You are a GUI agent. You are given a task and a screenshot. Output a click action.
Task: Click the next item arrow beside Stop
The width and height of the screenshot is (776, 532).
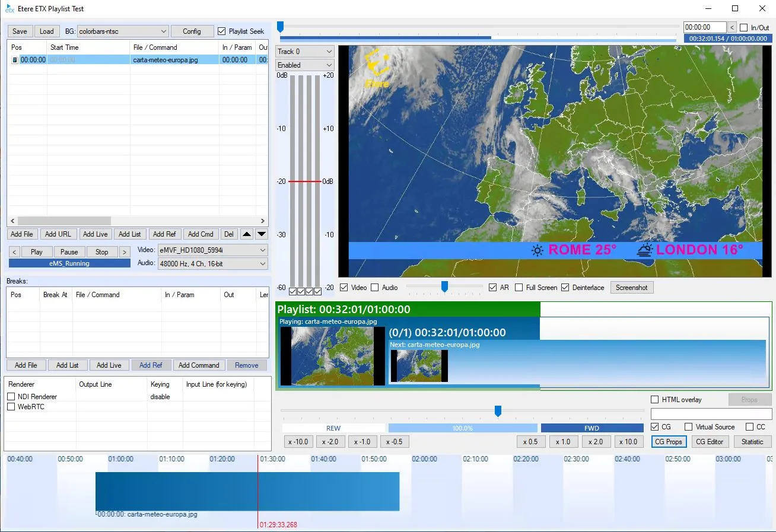[125, 252]
